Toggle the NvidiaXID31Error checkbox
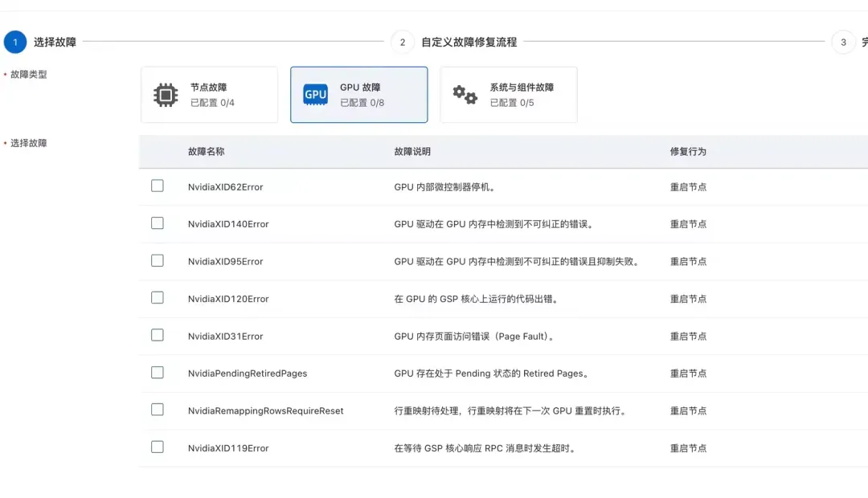 [158, 335]
